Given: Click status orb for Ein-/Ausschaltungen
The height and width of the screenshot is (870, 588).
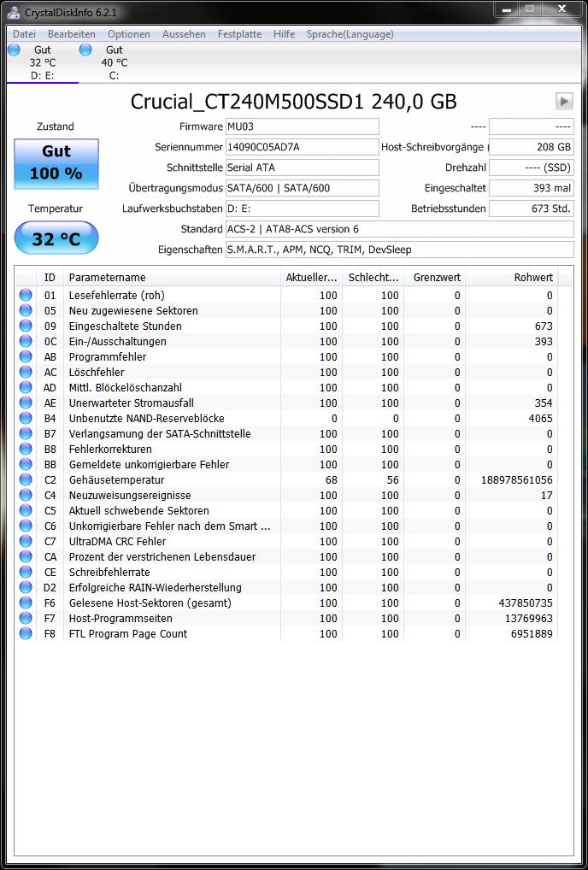Looking at the screenshot, I should coord(26,341).
